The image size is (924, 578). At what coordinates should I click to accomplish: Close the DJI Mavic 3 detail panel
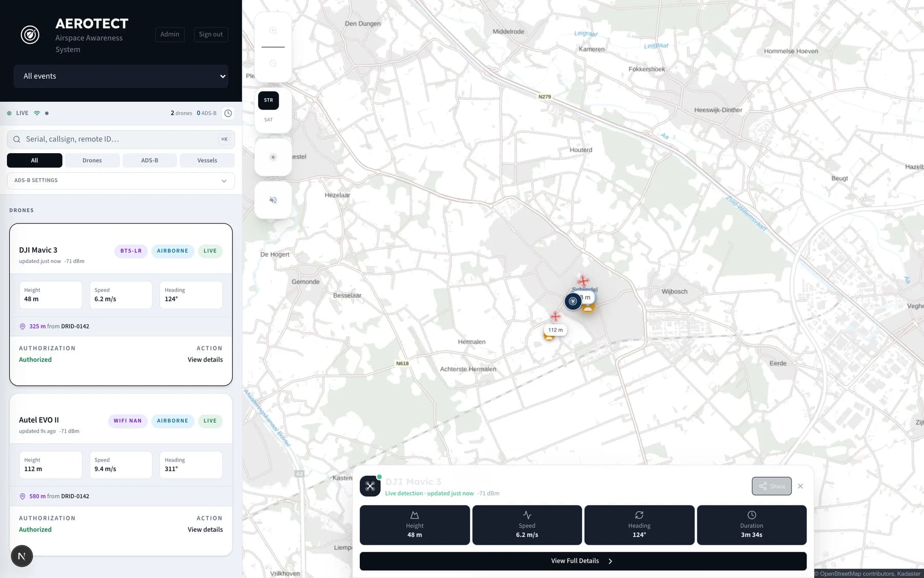tap(800, 486)
